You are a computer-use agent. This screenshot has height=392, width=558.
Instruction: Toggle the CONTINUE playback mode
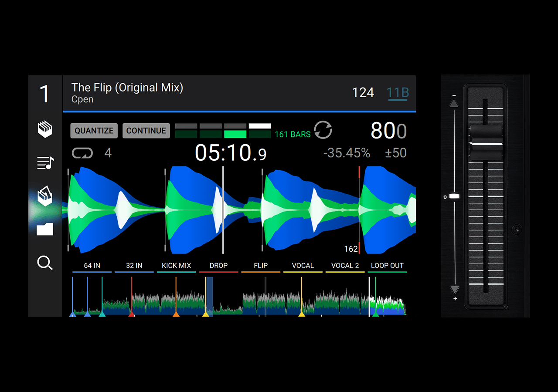146,131
